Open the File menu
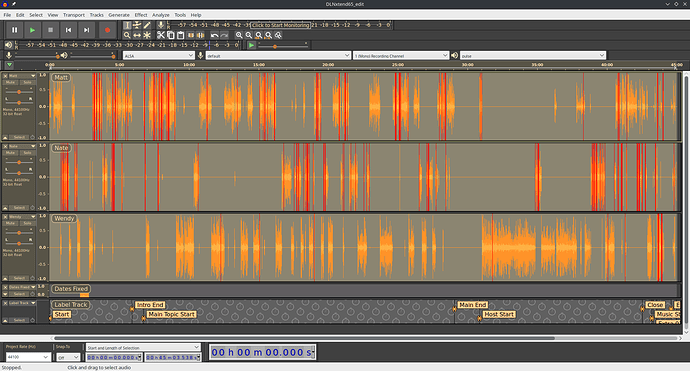The height and width of the screenshot is (371, 690). pos(7,15)
